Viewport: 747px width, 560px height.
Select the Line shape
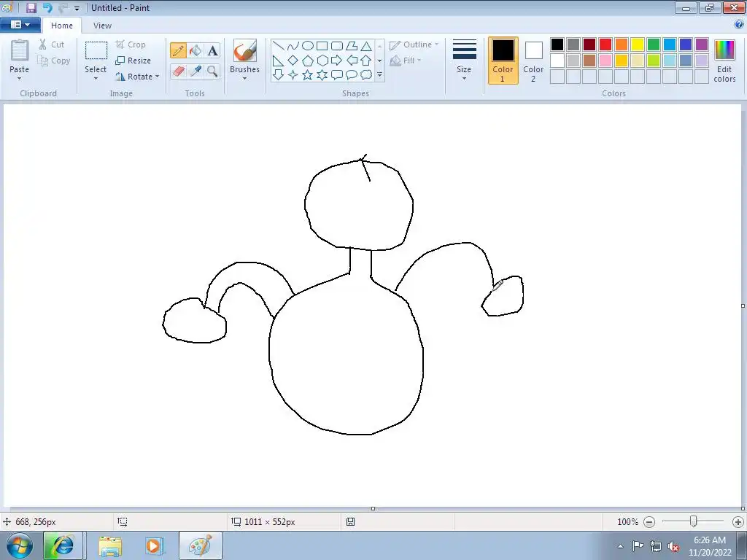pos(279,46)
